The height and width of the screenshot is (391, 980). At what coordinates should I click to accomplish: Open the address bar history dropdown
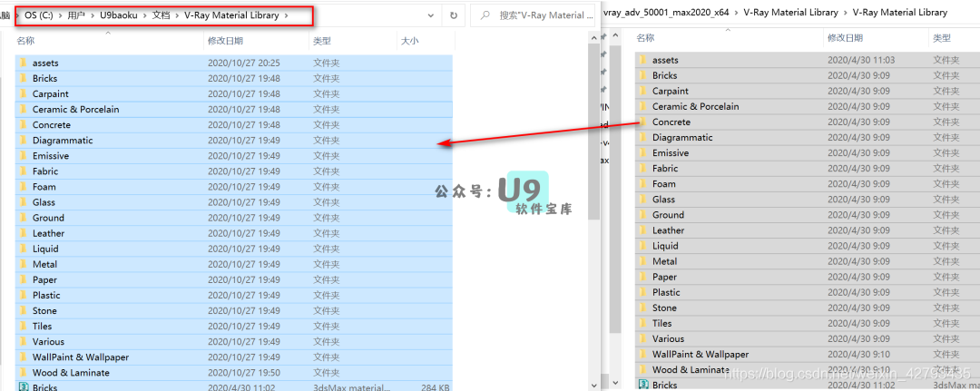(431, 15)
